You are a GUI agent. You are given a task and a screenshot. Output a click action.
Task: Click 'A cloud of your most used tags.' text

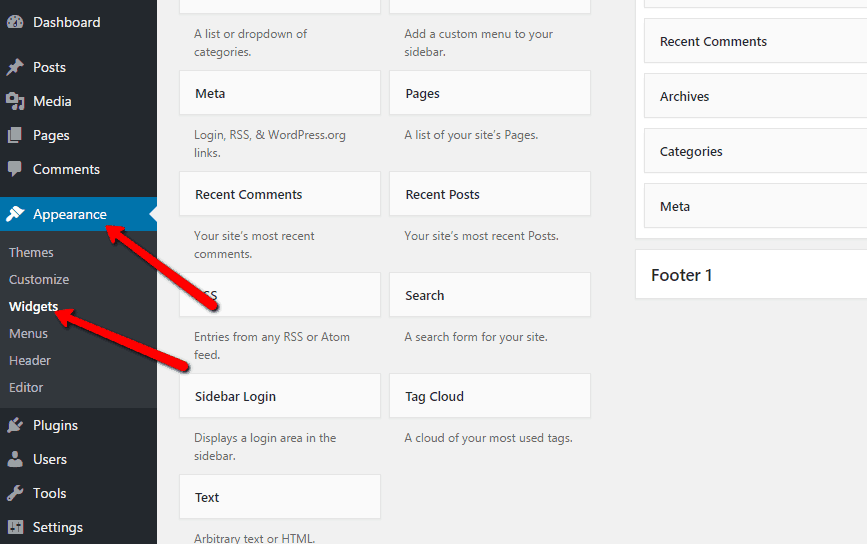point(488,438)
